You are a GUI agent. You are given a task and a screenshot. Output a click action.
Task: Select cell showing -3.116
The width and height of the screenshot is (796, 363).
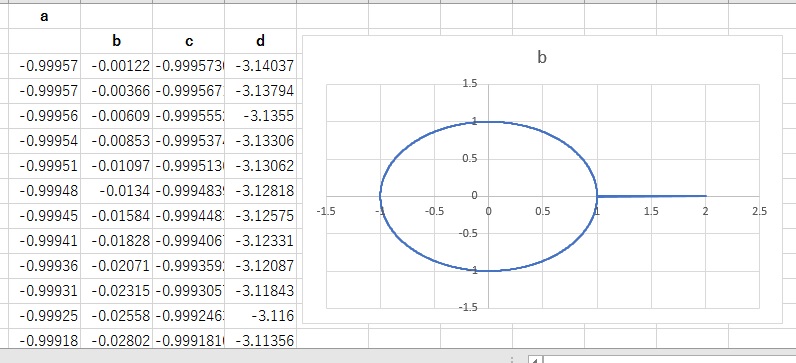click(x=260, y=316)
